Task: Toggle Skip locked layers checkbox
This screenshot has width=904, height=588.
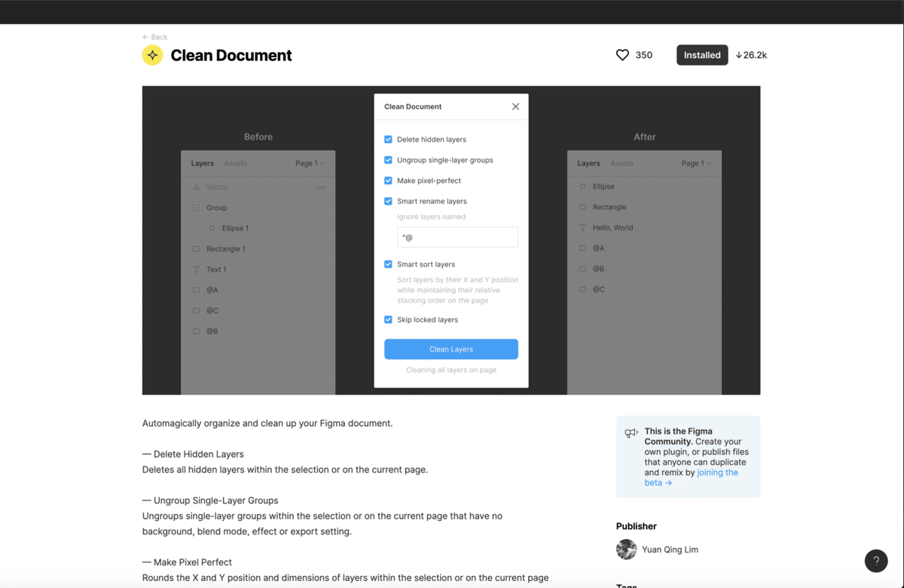Action: point(388,319)
